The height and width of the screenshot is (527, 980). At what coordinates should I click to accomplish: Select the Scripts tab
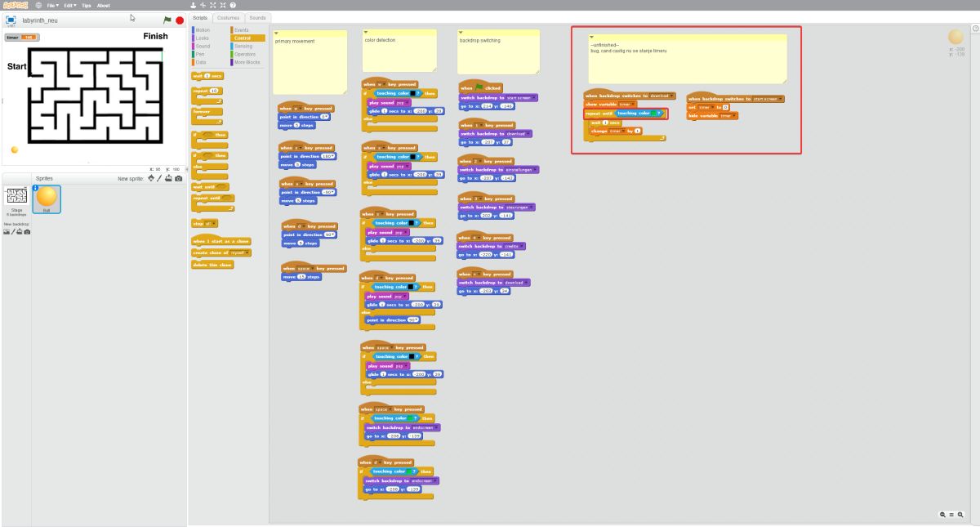200,17
